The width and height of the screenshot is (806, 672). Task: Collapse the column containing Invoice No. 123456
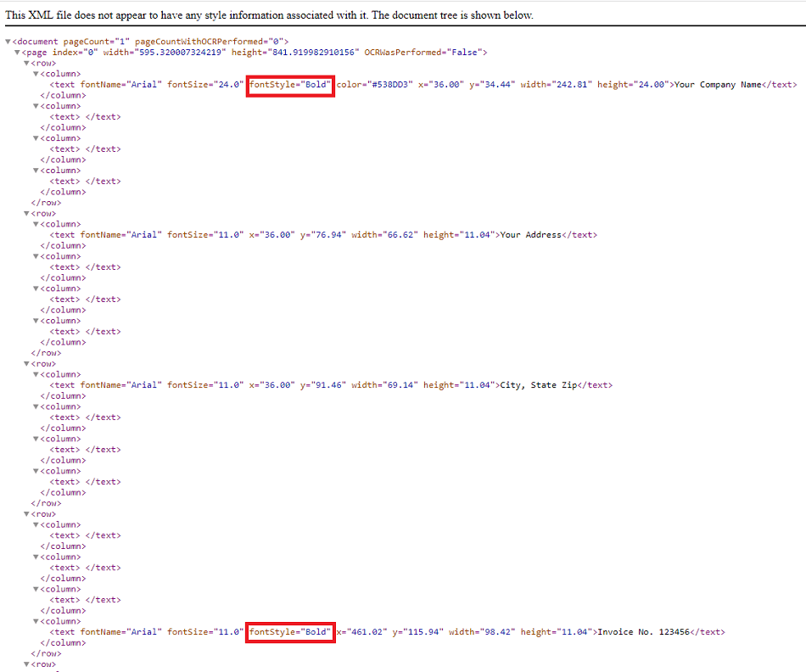36,621
